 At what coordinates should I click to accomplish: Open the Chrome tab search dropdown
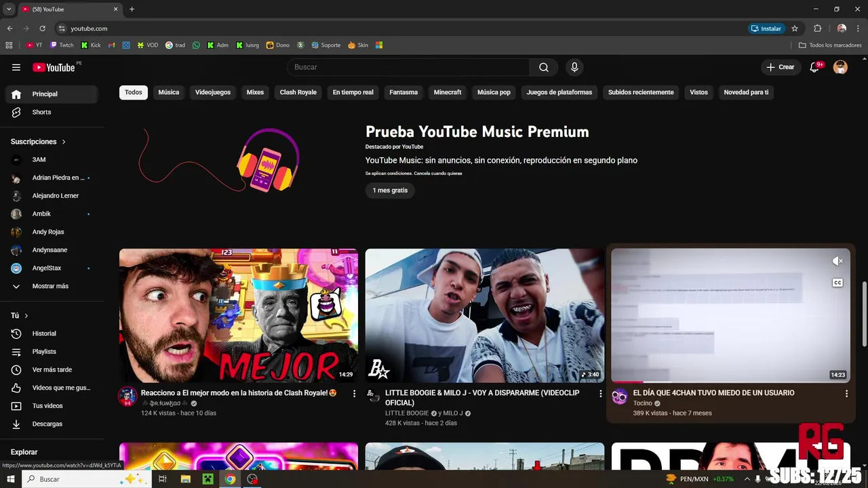[9, 9]
